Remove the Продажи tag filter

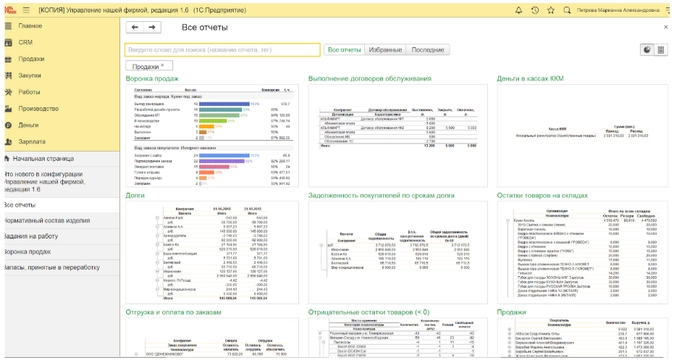(x=162, y=65)
